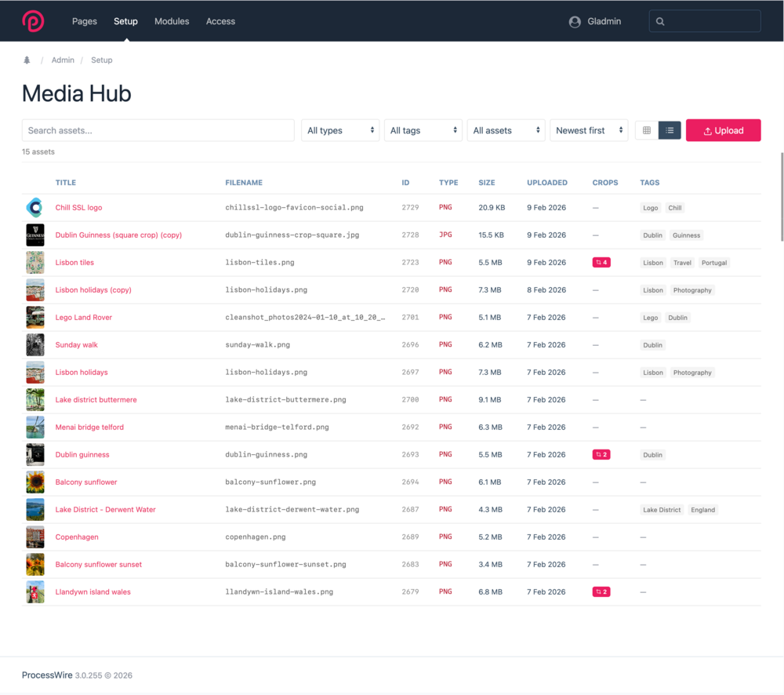Image resolution: width=784 pixels, height=695 pixels.
Task: Switch to list view
Action: (x=670, y=131)
